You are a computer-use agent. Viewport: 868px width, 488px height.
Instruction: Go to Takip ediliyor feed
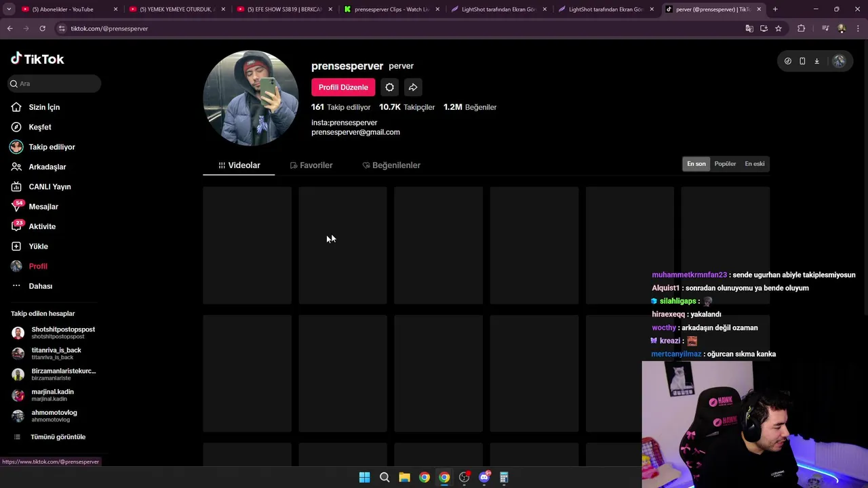pyautogui.click(x=43, y=147)
